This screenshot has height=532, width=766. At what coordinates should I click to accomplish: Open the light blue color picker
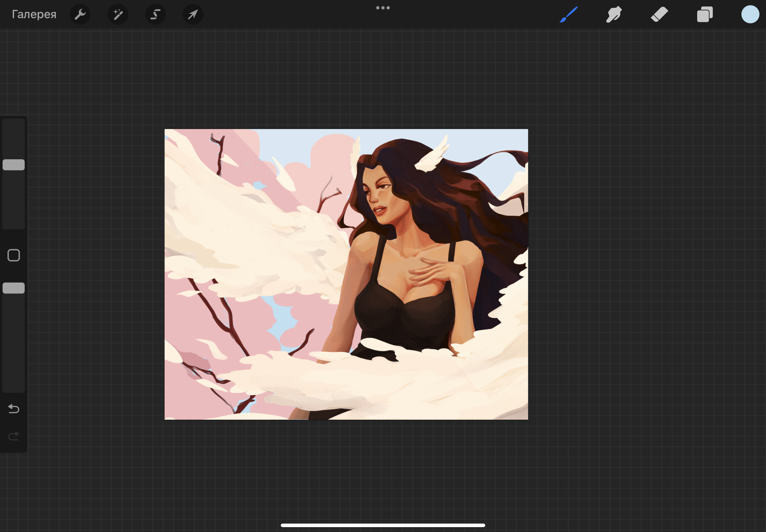coord(750,15)
